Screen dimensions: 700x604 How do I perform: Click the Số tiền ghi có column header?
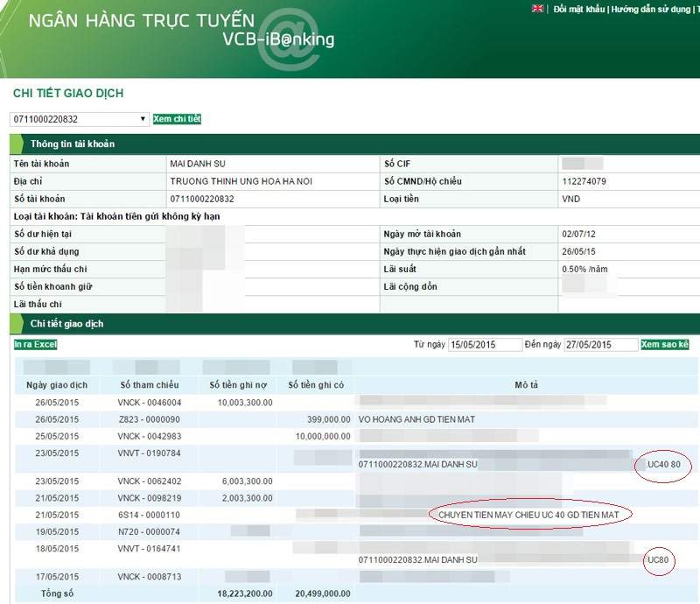coord(316,385)
